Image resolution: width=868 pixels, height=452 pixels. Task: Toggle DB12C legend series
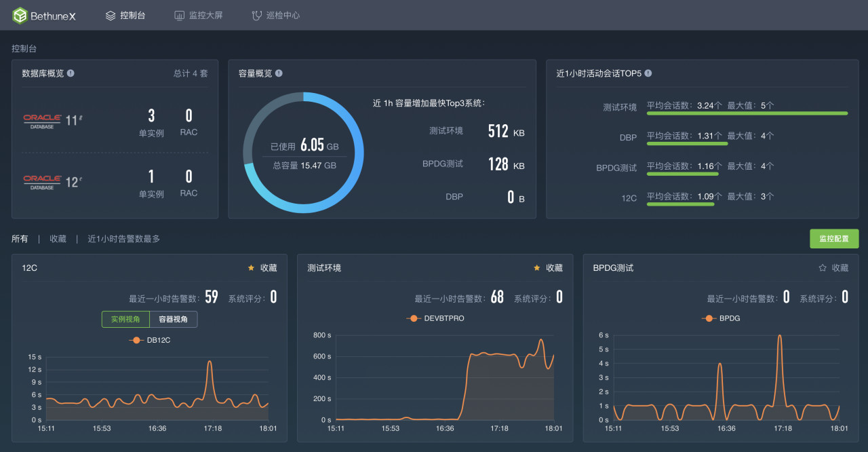click(150, 340)
